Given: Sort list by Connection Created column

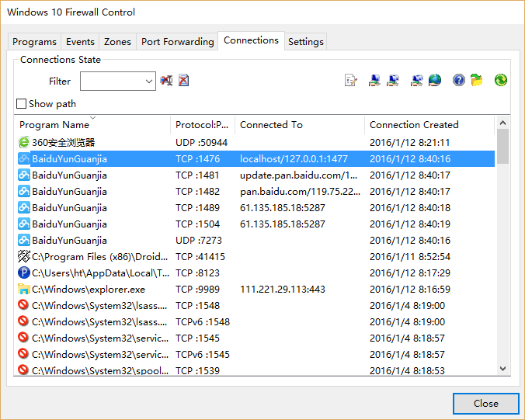Looking at the screenshot, I should [x=414, y=125].
